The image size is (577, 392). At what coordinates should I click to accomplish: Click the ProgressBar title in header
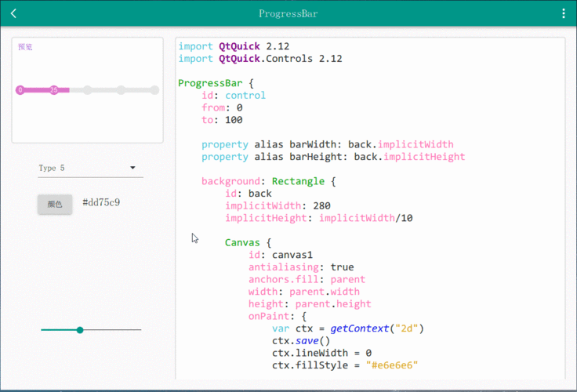[288, 13]
